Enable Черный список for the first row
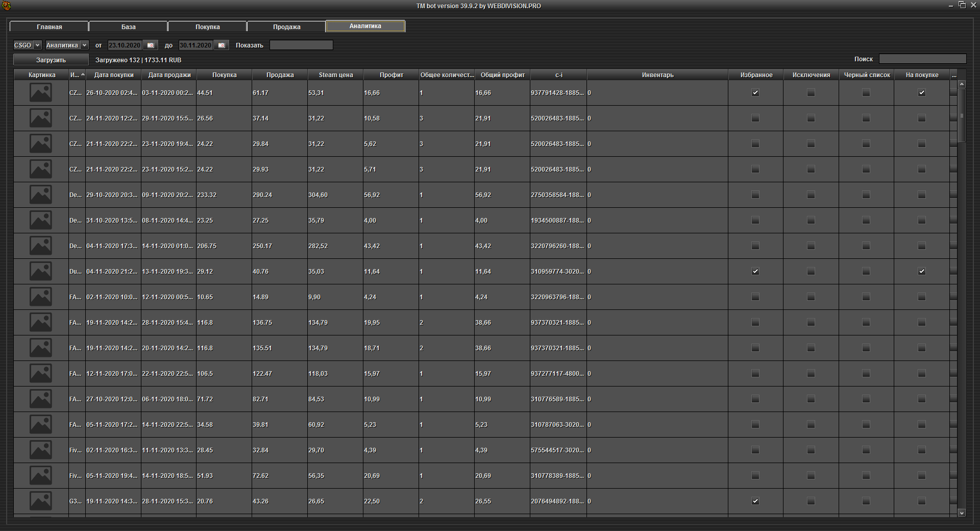Viewport: 980px width, 531px height. click(x=866, y=93)
